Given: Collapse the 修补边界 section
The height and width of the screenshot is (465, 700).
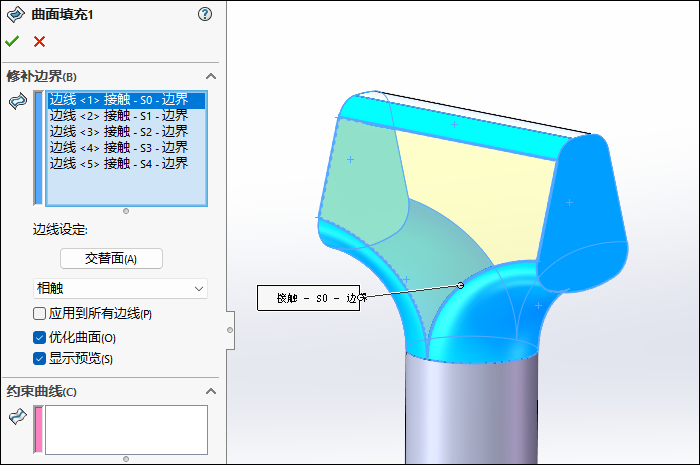Looking at the screenshot, I should click(211, 76).
